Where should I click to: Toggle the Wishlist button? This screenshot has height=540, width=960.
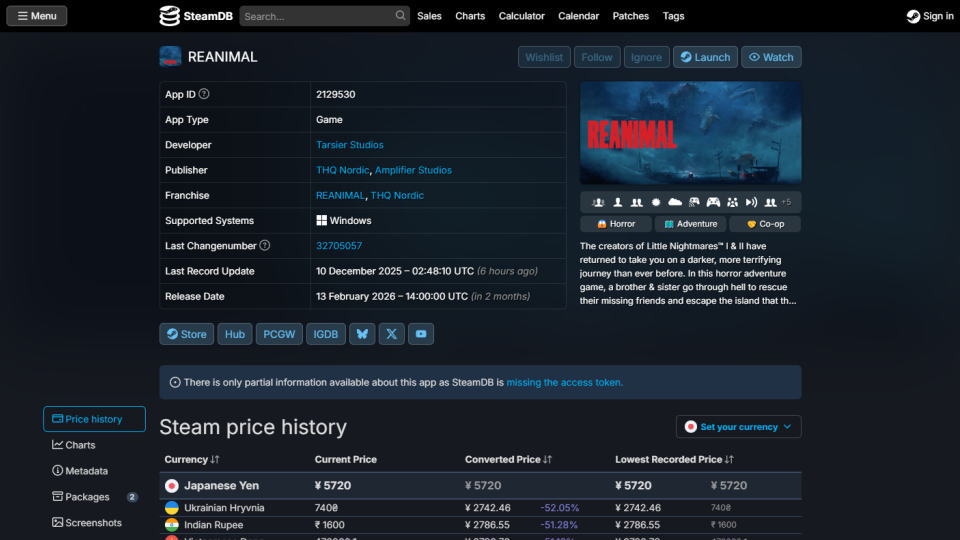[544, 57]
